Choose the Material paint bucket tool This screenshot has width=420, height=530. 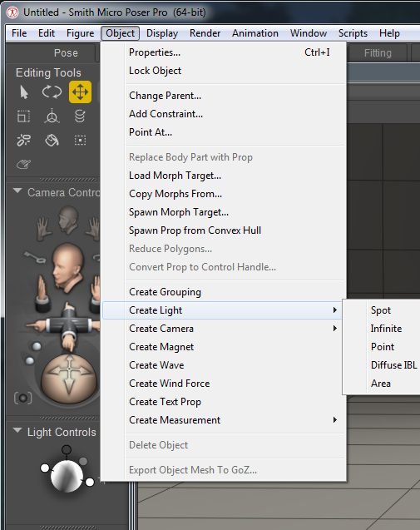[x=52, y=140]
